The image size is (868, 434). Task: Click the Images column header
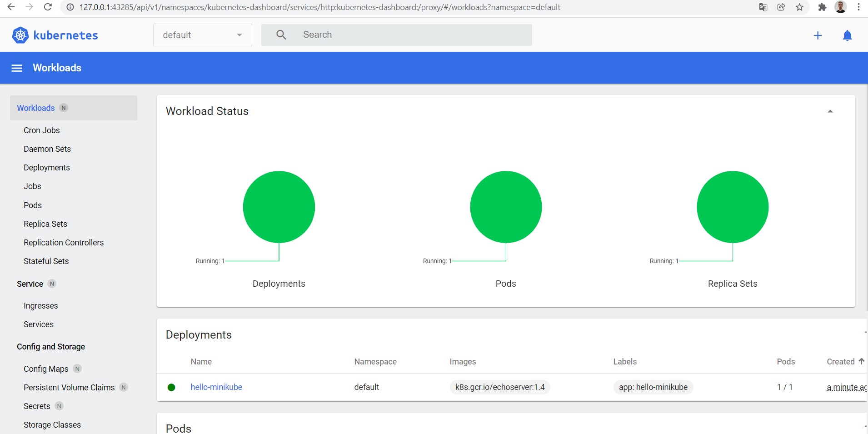point(463,362)
